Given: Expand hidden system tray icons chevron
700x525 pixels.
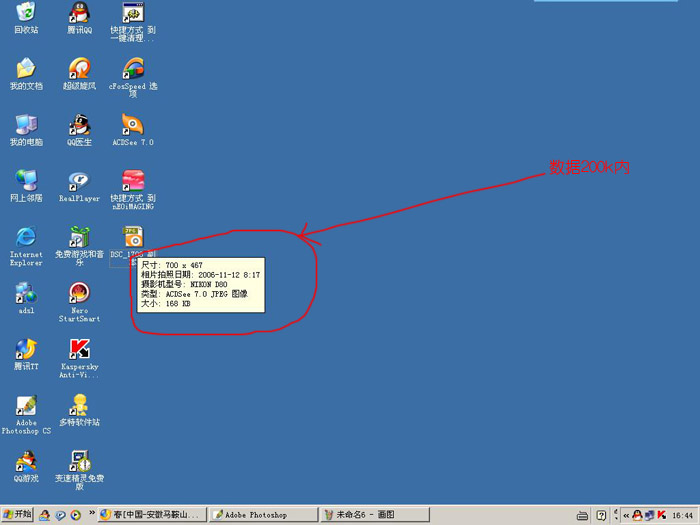Looking at the screenshot, I should click(626, 515).
